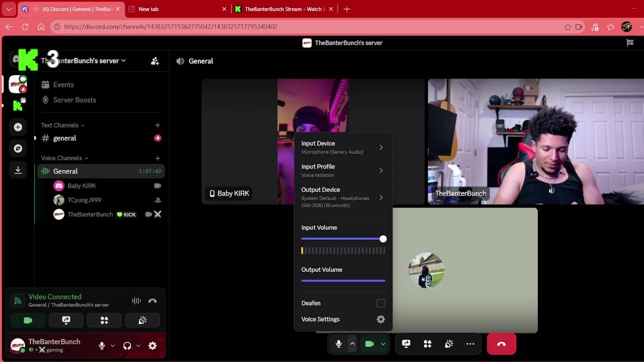This screenshot has width=644, height=362.
Task: Toggle the Deafen checkbox
Action: (381, 303)
